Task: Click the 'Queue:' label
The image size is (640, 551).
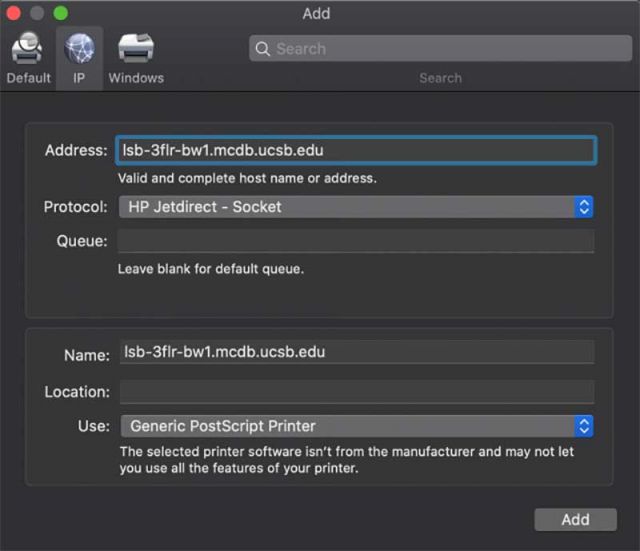Action: pyautogui.click(x=82, y=241)
